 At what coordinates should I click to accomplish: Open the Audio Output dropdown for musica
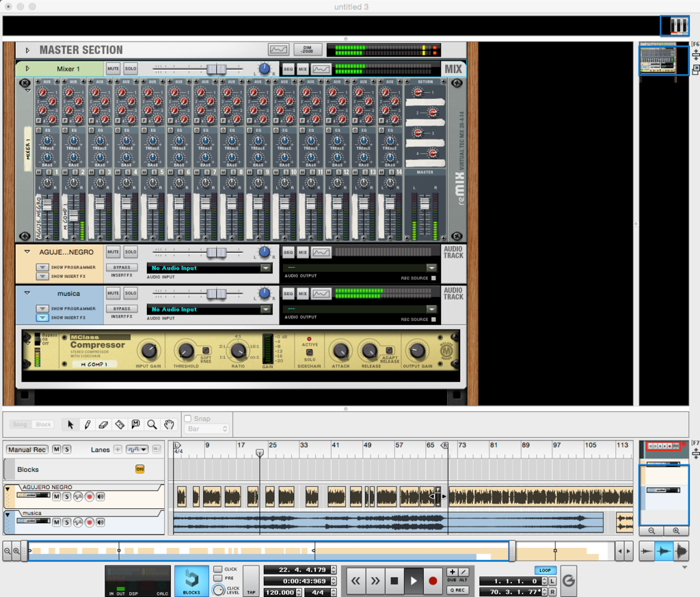(x=431, y=309)
